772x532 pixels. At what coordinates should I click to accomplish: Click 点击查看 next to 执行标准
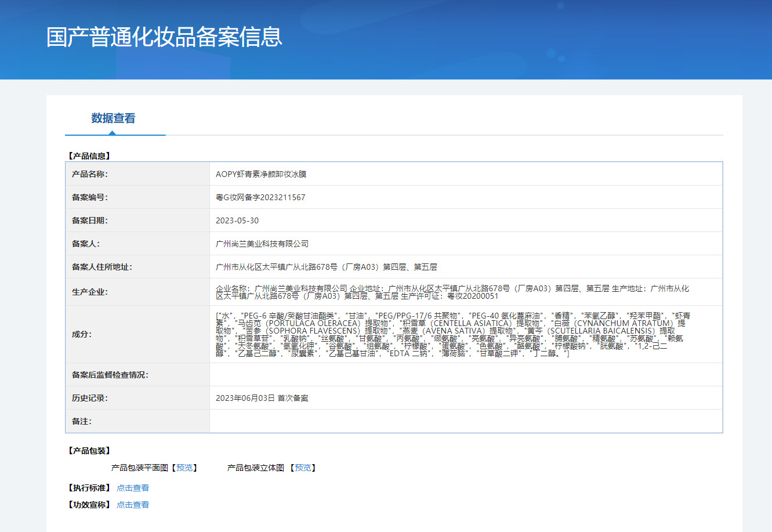point(133,488)
